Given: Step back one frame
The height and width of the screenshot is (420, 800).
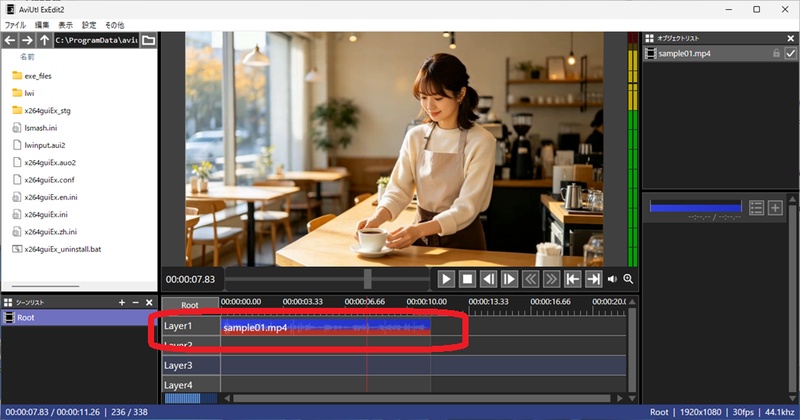Looking at the screenshot, I should 488,279.
